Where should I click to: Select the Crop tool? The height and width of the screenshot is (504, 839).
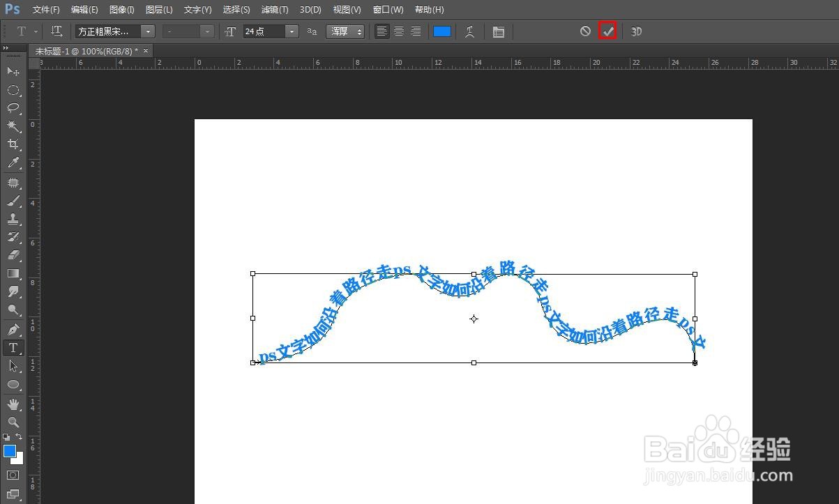coord(13,144)
